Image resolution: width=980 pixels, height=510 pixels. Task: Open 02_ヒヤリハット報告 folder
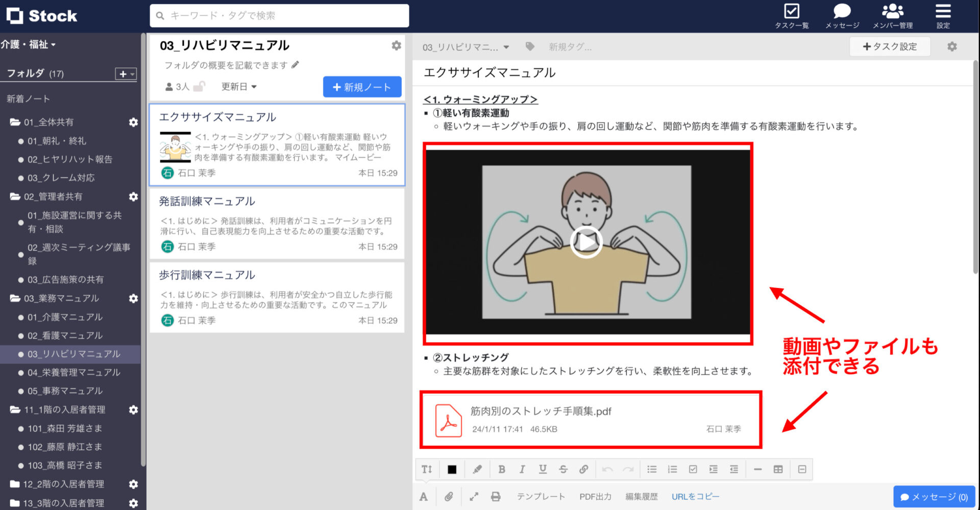coord(70,159)
